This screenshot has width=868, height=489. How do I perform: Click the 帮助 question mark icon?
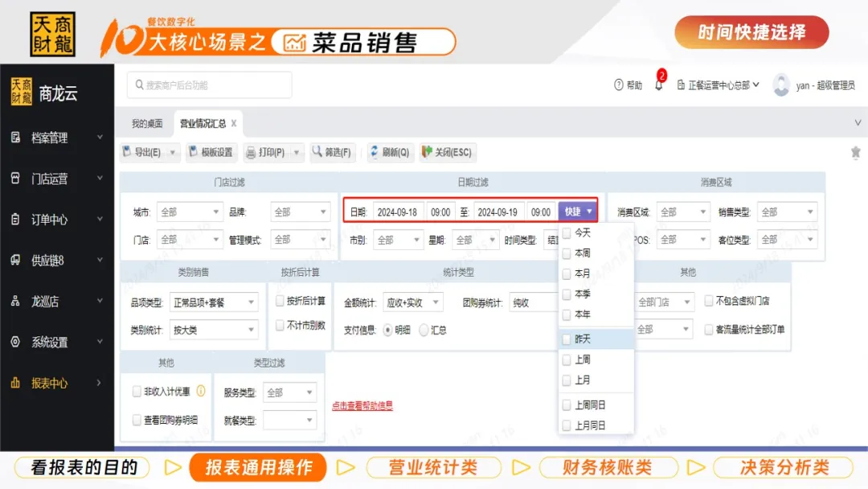click(618, 84)
